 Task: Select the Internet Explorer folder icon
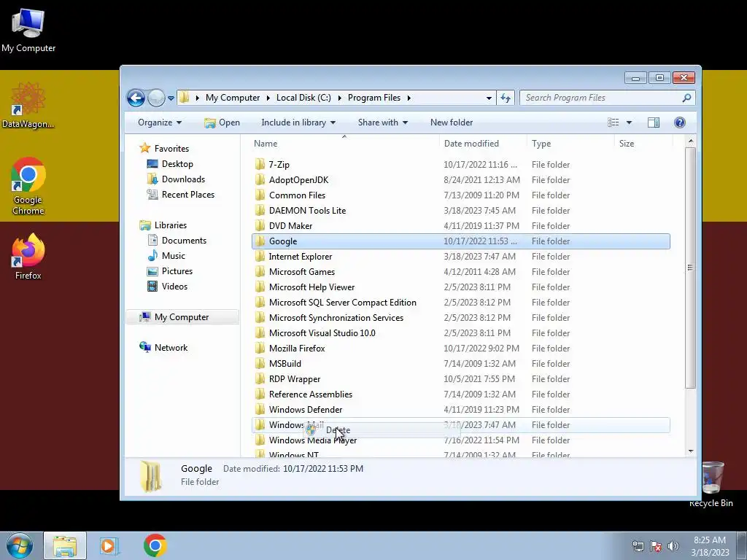click(x=260, y=256)
